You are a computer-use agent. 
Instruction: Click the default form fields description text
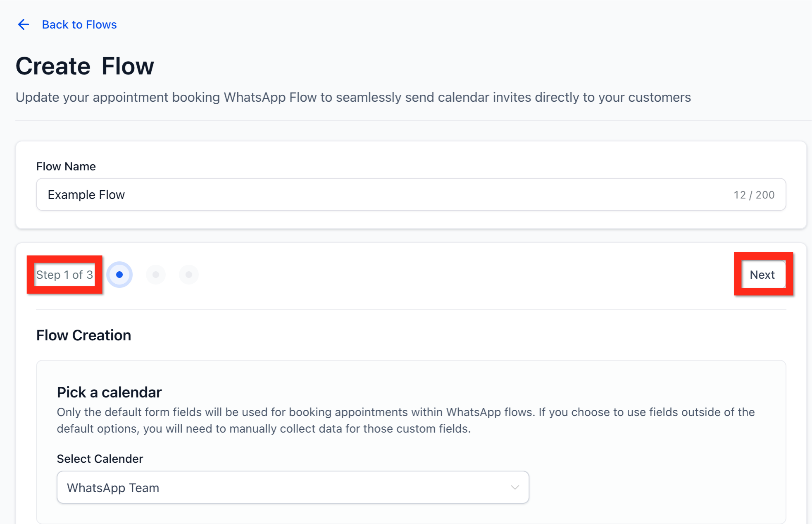405,420
